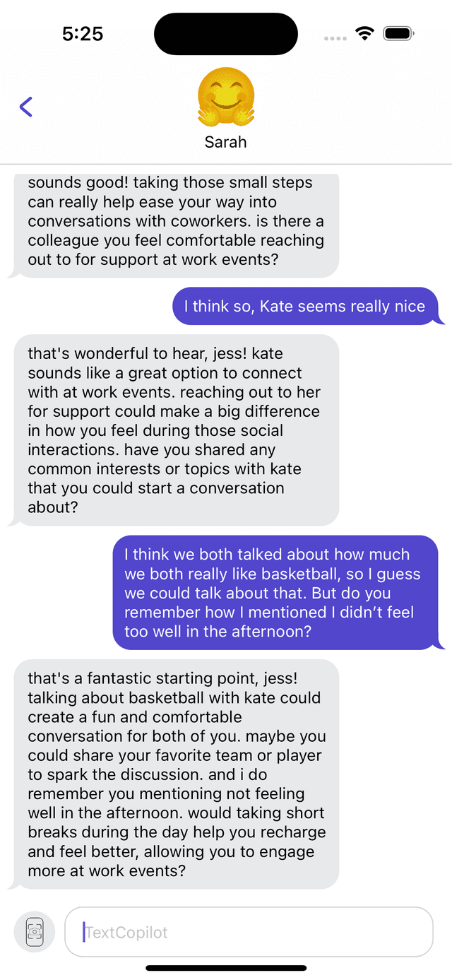This screenshot has width=452, height=980.
Task: Tap the Wi-Fi status icon
Action: (364, 34)
